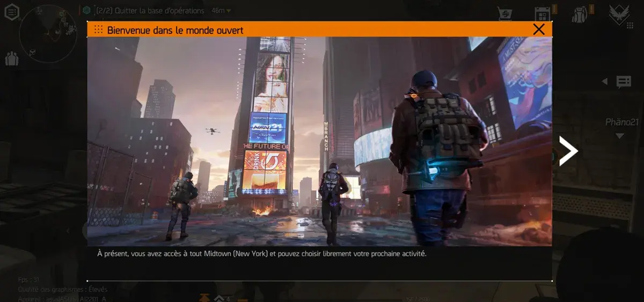Viewport: 644px width, 302px height.
Task: Click the Qualité des graphismes text
Action: [63, 290]
